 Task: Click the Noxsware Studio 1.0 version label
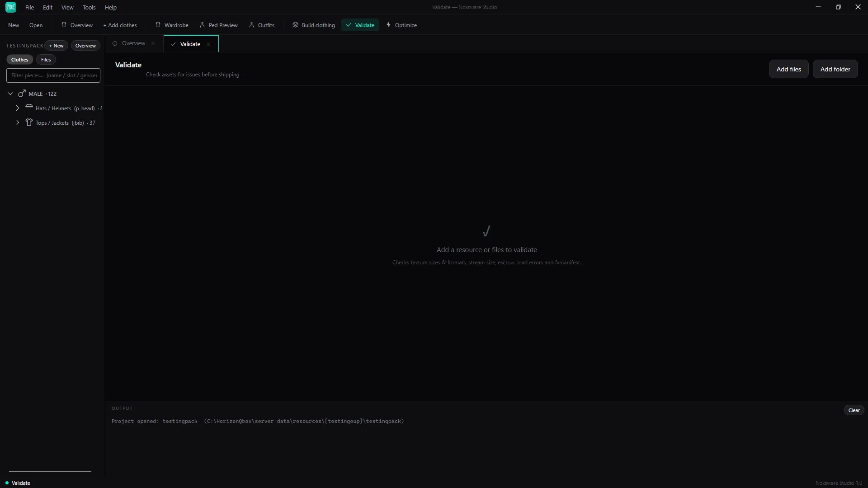[x=839, y=483]
